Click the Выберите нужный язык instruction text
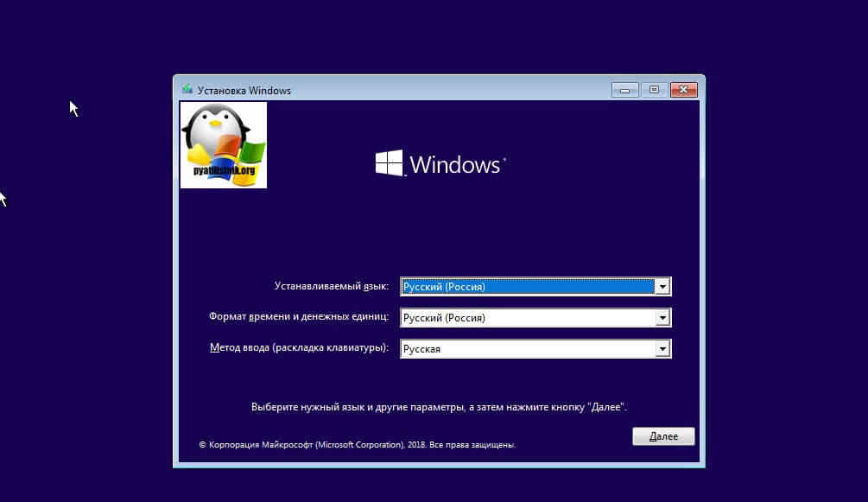This screenshot has width=868, height=502. click(439, 406)
